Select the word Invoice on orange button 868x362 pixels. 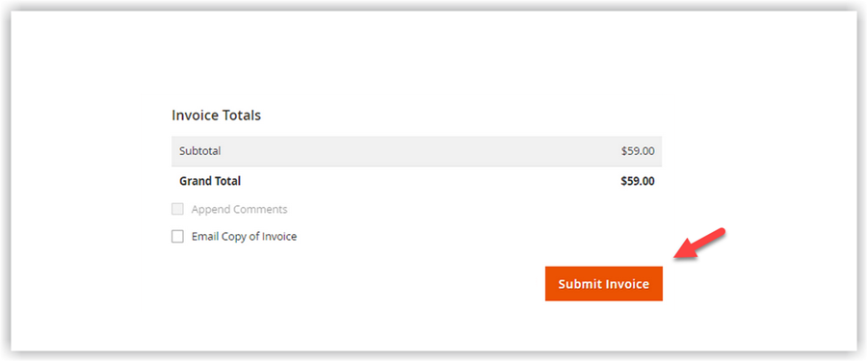626,284
